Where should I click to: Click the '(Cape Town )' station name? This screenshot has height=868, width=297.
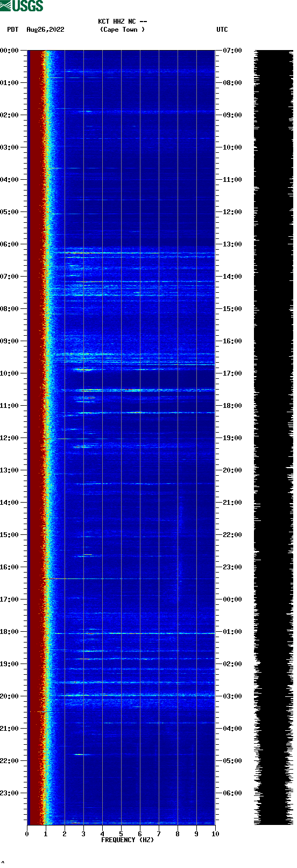click(122, 30)
